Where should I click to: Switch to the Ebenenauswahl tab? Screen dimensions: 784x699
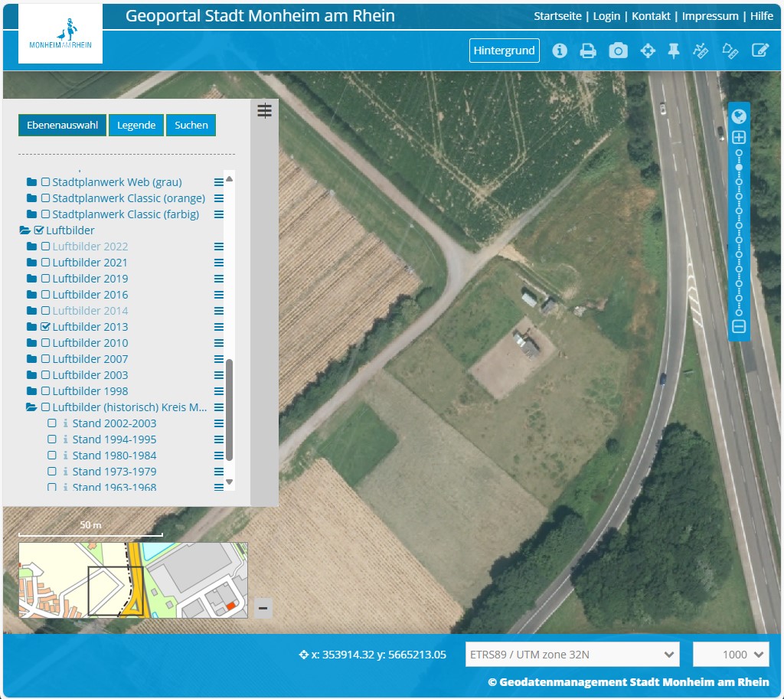63,125
